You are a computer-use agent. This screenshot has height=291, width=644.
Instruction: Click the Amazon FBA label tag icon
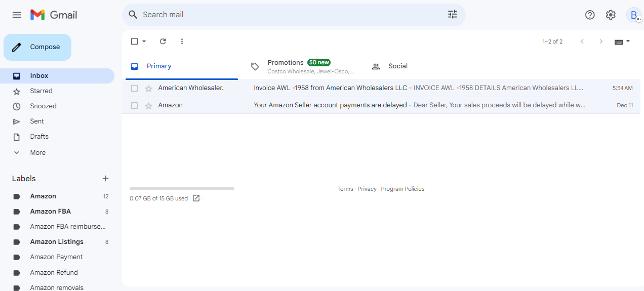point(17,212)
